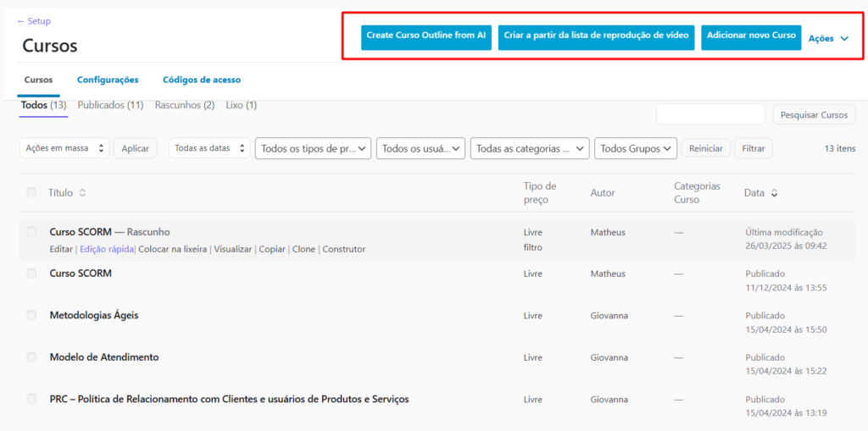Open the Códigos de acesso tab
868x431 pixels.
202,80
